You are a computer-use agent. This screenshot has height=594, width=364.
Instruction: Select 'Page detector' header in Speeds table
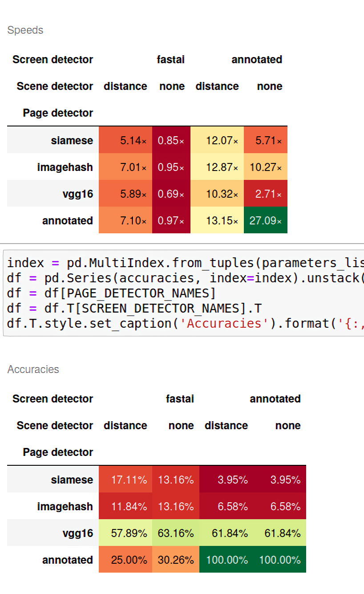coord(58,113)
